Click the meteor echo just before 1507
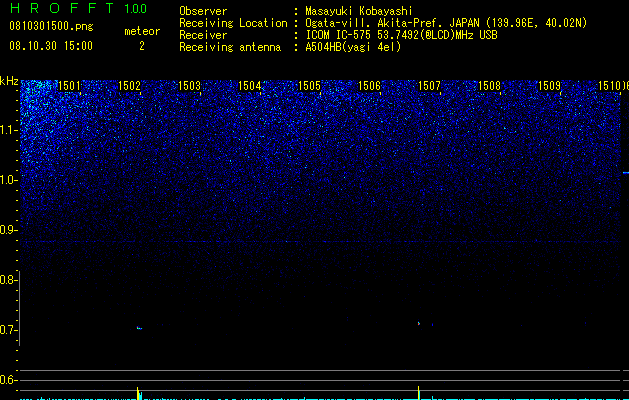 (x=419, y=323)
